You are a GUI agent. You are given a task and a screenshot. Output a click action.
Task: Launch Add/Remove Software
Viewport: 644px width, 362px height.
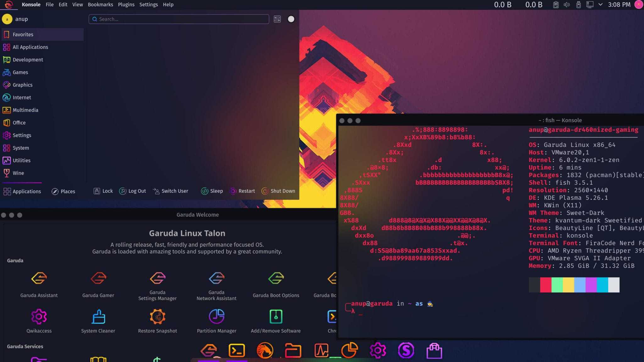point(276,317)
